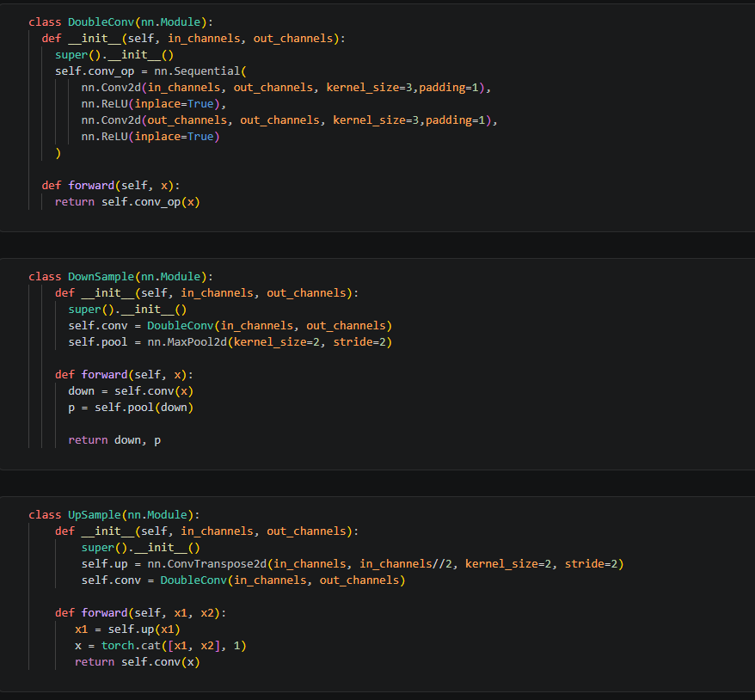Click 'self.pool = nn.MaxPool2d' line
Image resolution: width=755 pixels, height=700 pixels.
click(230, 342)
